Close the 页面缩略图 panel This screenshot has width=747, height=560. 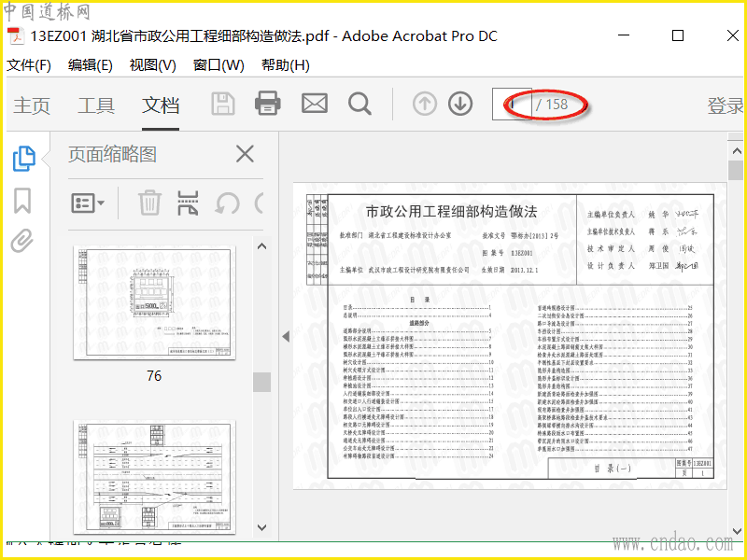245,154
